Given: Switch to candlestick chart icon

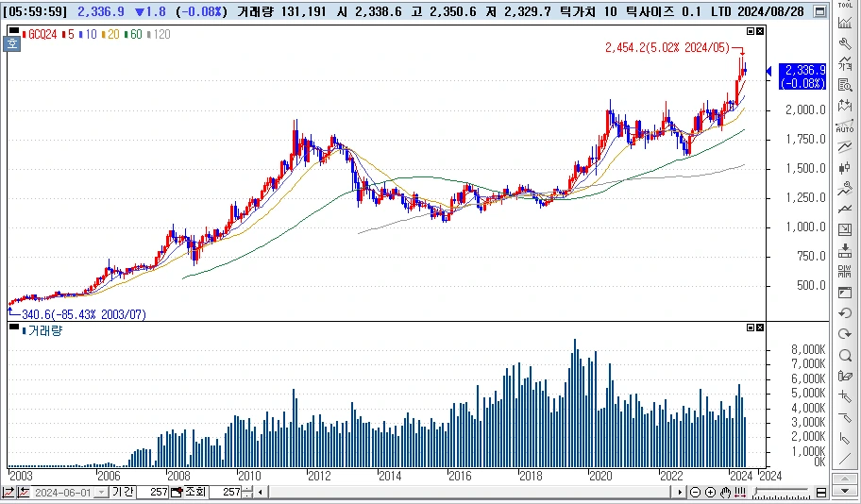Looking at the screenshot, I should pyautogui.click(x=845, y=168).
